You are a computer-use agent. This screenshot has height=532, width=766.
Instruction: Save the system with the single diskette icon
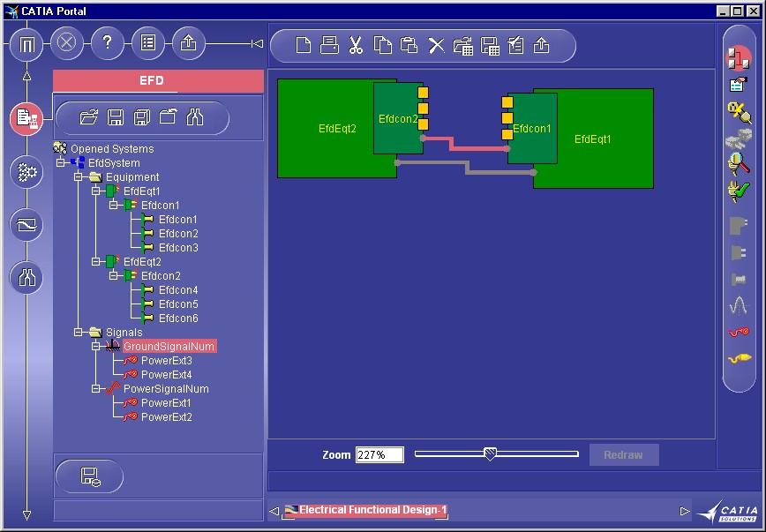coord(116,117)
